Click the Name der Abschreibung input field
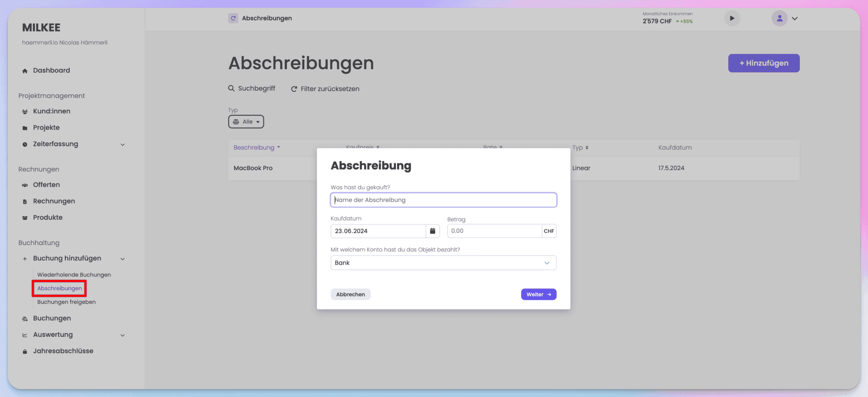Image resolution: width=868 pixels, height=397 pixels. 443,200
